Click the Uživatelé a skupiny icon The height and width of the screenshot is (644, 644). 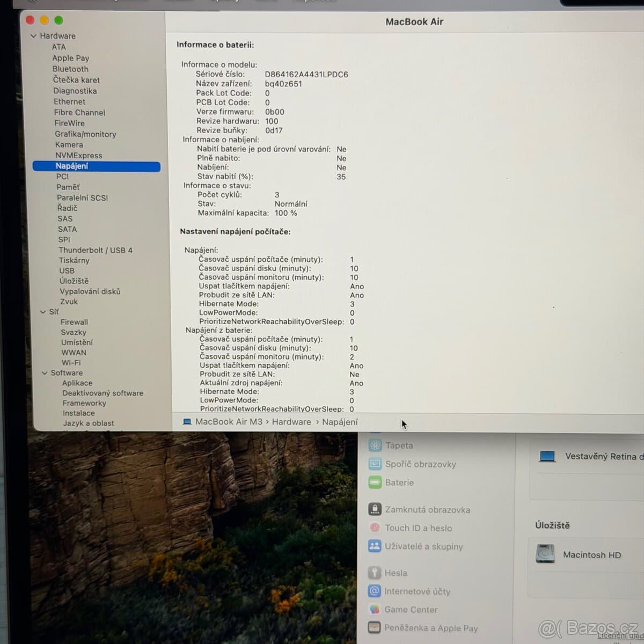tap(375, 546)
